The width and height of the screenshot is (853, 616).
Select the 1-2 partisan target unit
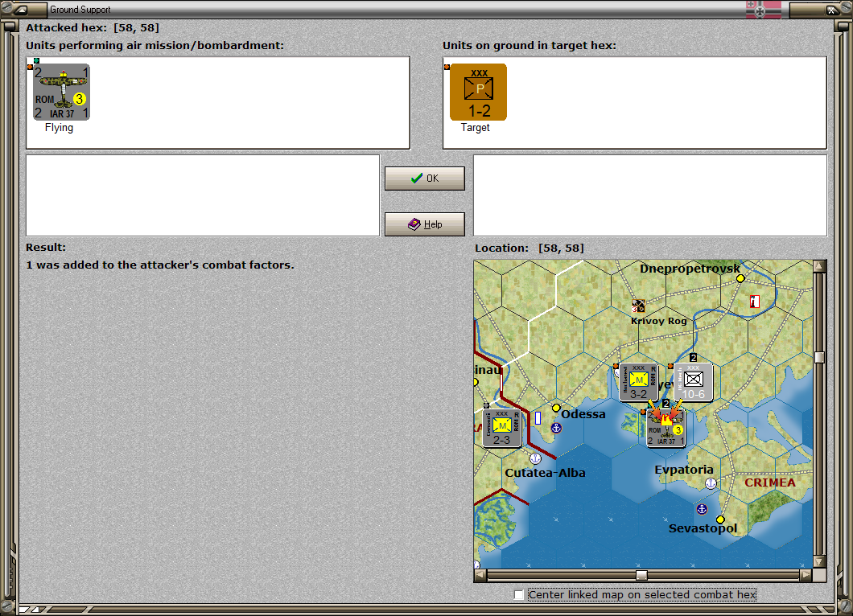coord(478,92)
